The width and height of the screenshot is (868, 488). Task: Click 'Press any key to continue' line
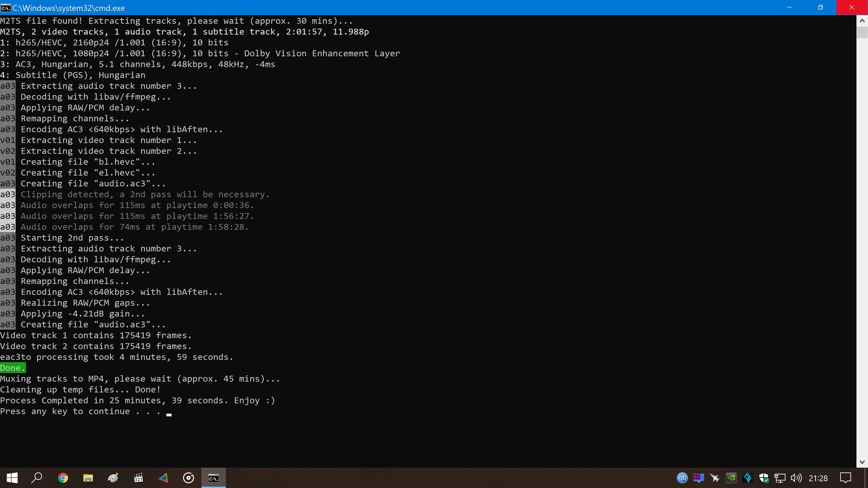(x=80, y=411)
